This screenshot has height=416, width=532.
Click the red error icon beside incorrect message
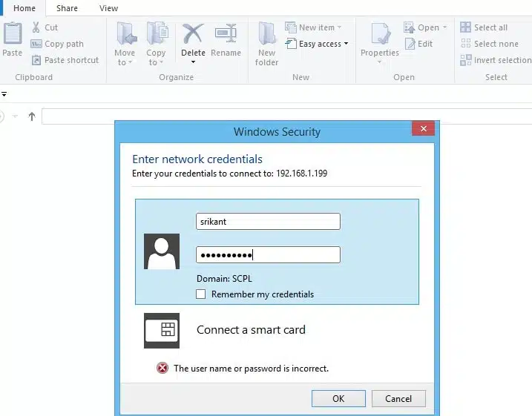162,368
